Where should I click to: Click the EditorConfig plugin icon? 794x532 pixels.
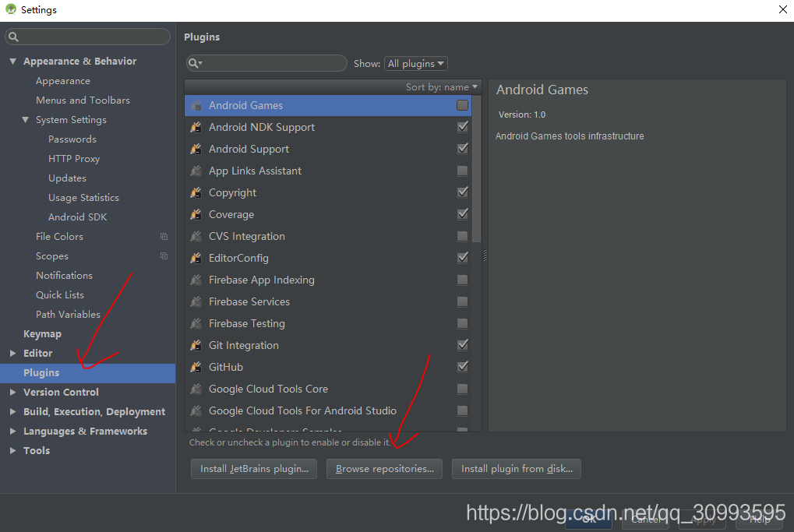[196, 258]
